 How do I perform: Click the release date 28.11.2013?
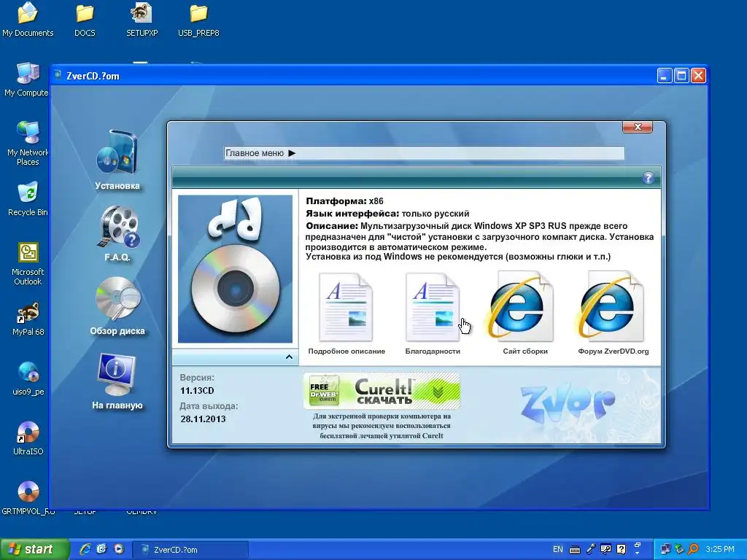pyautogui.click(x=203, y=419)
